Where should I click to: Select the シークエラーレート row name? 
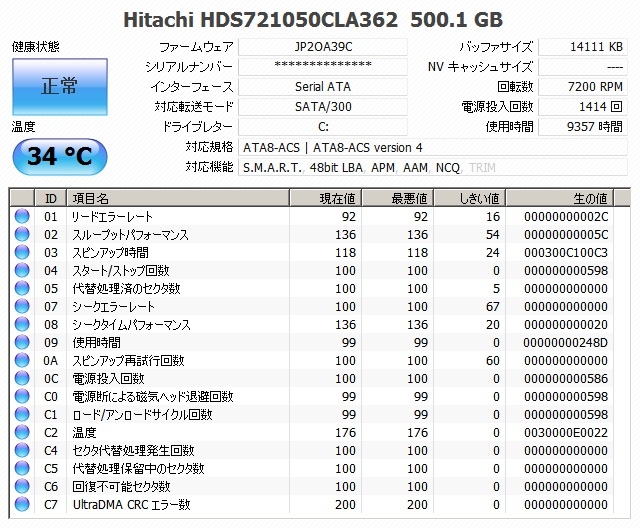coord(113,306)
